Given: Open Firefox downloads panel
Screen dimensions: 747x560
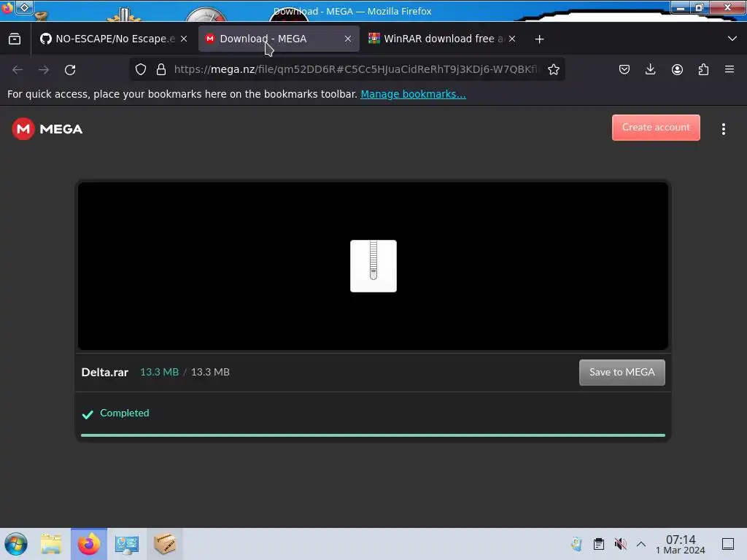Looking at the screenshot, I should 650,69.
